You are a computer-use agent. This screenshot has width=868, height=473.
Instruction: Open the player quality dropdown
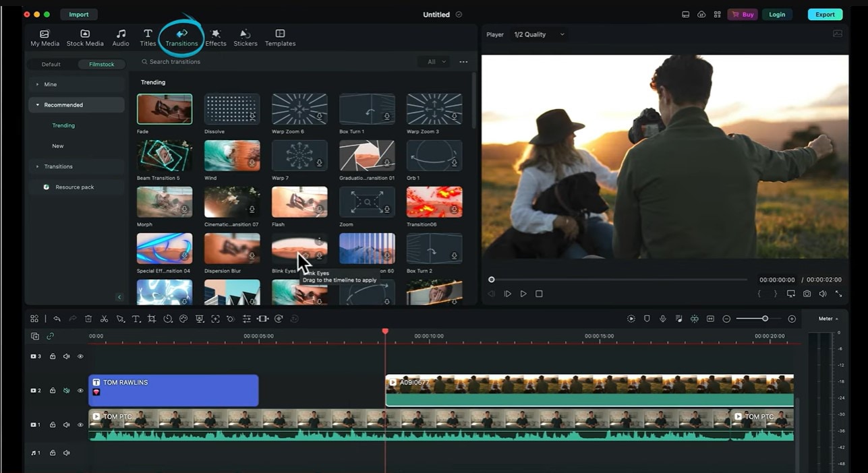(539, 34)
